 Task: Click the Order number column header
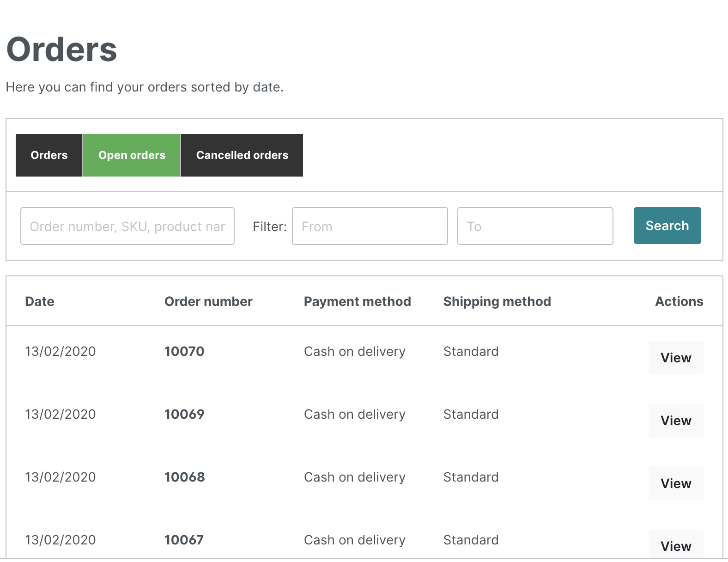[x=208, y=301]
